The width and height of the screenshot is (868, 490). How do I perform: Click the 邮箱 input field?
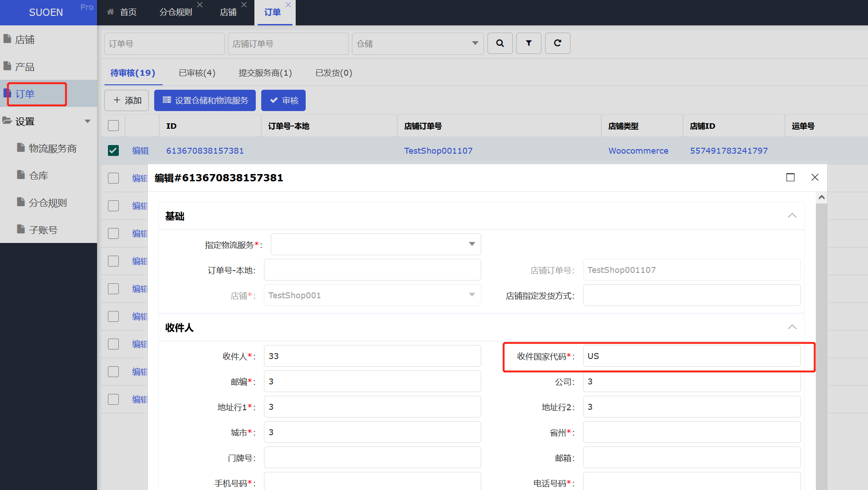[x=692, y=457]
